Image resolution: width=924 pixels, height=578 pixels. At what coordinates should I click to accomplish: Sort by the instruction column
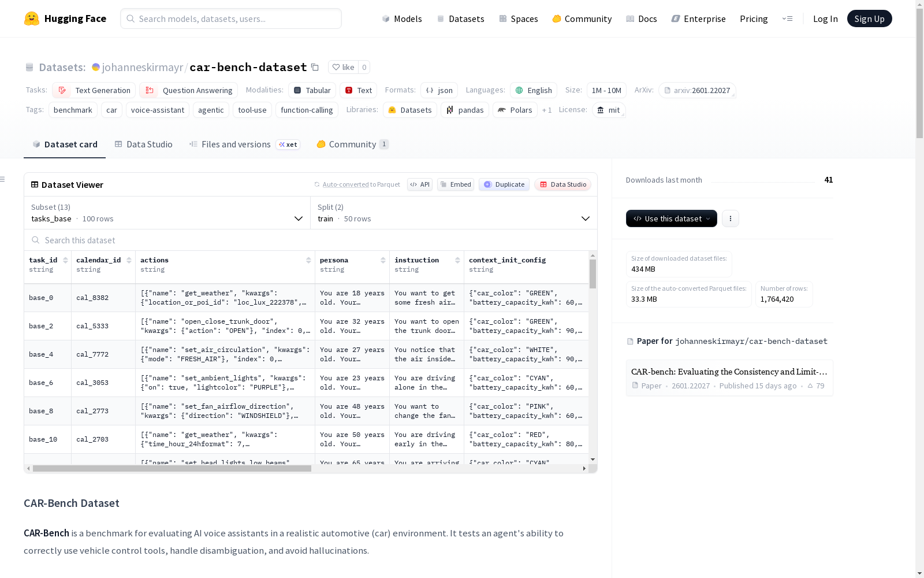[x=457, y=260]
